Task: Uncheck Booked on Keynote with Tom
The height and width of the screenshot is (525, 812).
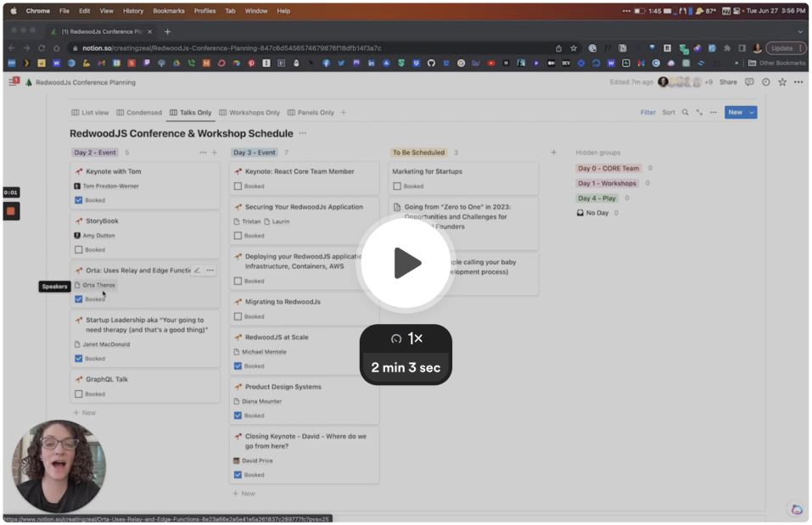Action: tap(79, 200)
